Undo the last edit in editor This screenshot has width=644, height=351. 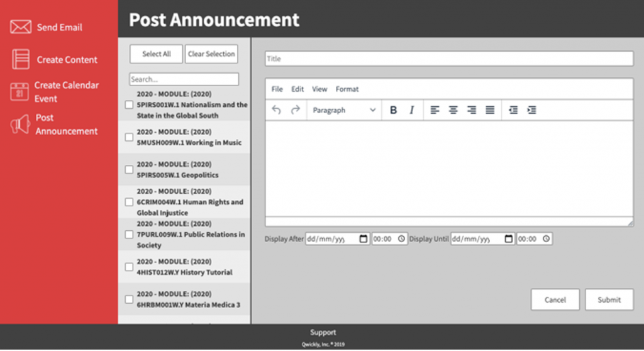click(x=277, y=109)
